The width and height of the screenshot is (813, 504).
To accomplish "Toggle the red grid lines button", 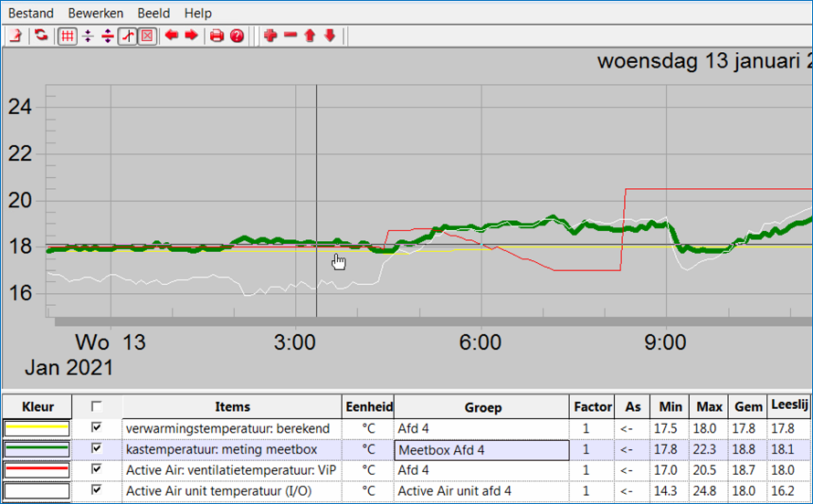I will click(x=67, y=36).
